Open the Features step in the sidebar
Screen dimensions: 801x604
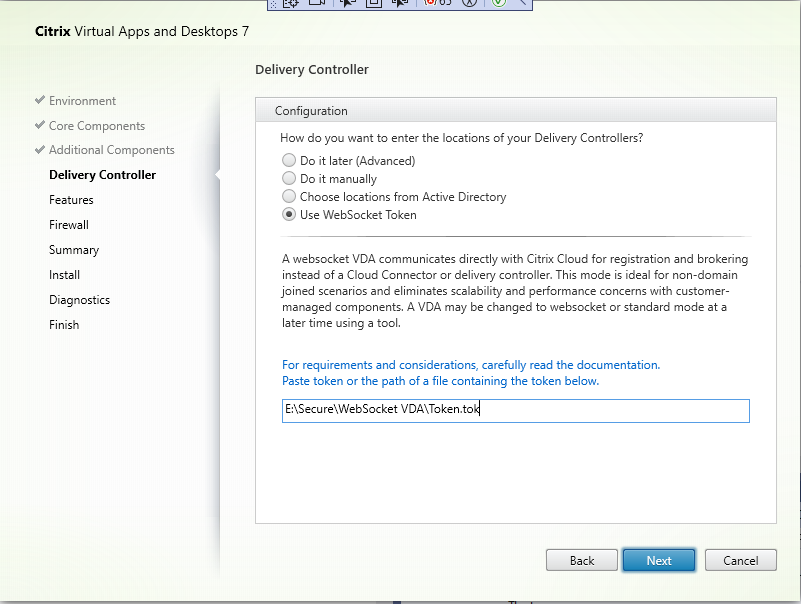click(x=73, y=199)
